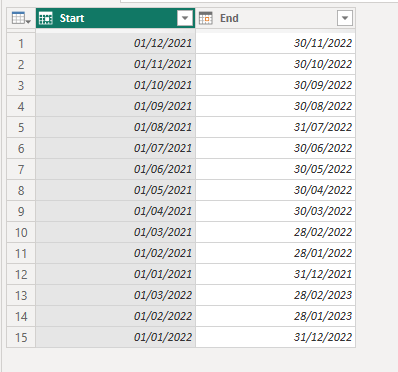Image resolution: width=398 pixels, height=372 pixels.
Task: Click End cell 30/03/2022
Action: 275,211
